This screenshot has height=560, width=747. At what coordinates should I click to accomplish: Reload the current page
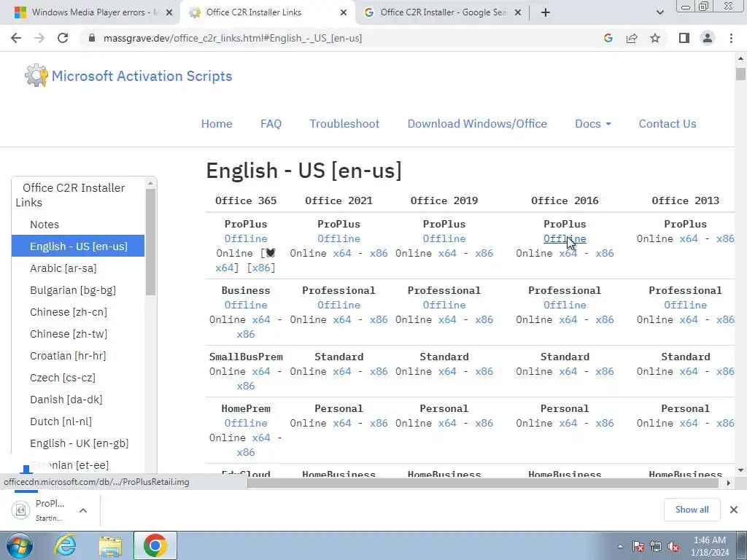point(63,38)
